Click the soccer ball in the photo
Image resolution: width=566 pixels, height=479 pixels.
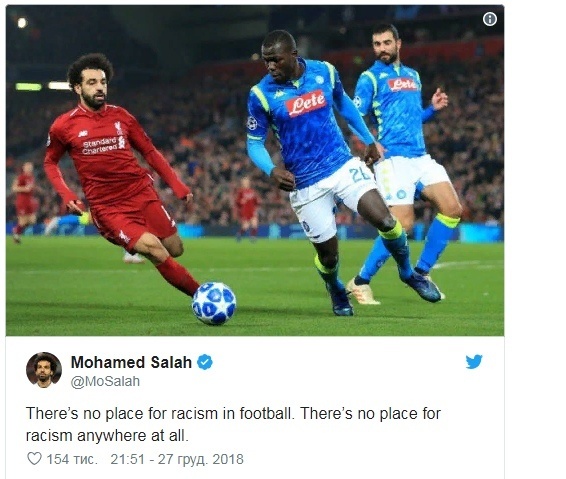(x=214, y=303)
